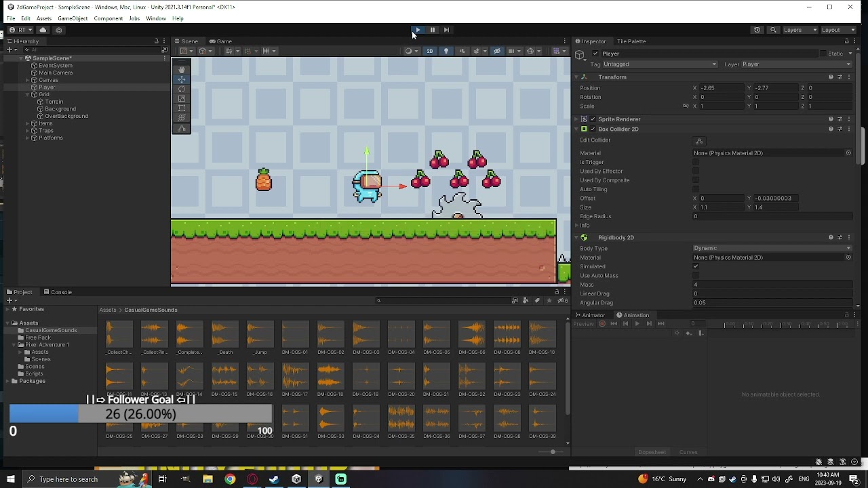Enable Is Trigger on the Box Collider 2D

pos(694,162)
